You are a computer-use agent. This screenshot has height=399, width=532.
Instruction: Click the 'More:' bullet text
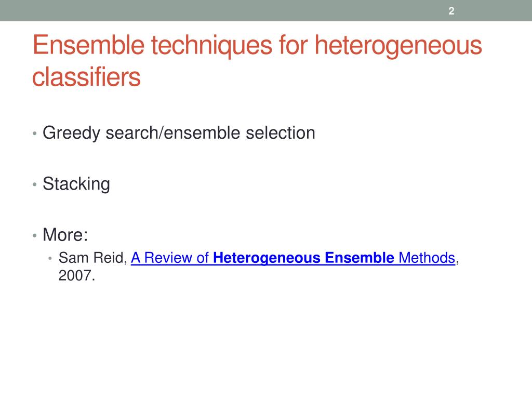(x=65, y=234)
